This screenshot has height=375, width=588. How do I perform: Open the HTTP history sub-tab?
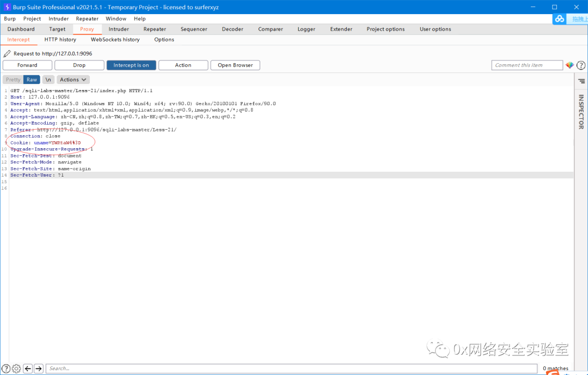point(60,40)
